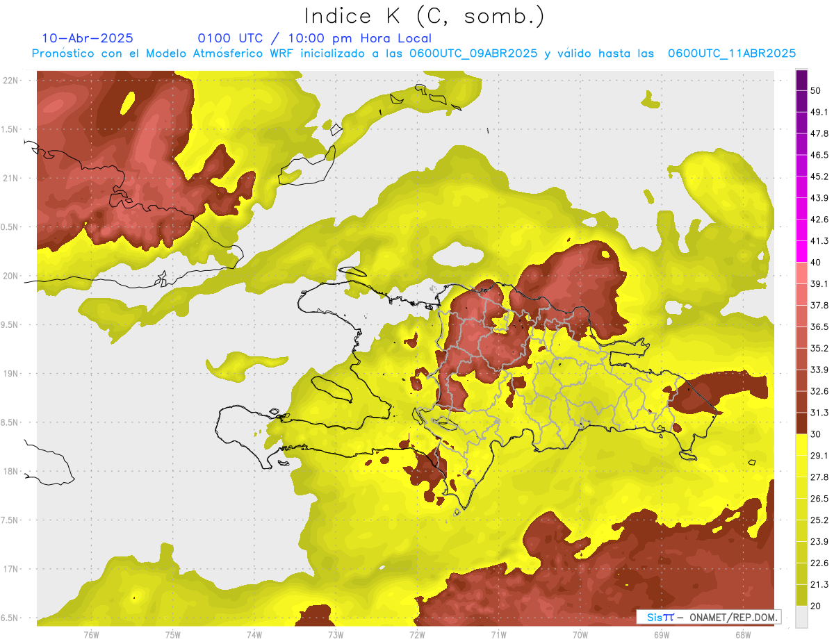
Task: Click the legend value '46.5'
Action: (x=819, y=155)
